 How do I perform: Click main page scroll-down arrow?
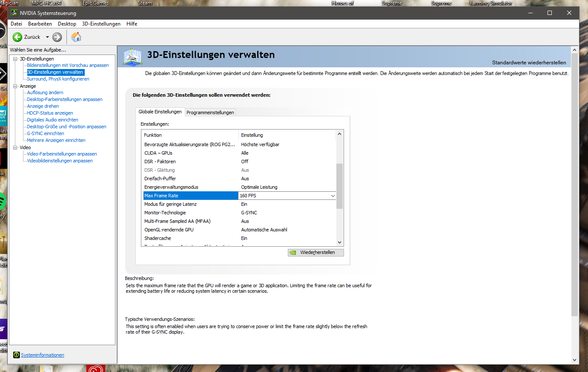point(574,360)
